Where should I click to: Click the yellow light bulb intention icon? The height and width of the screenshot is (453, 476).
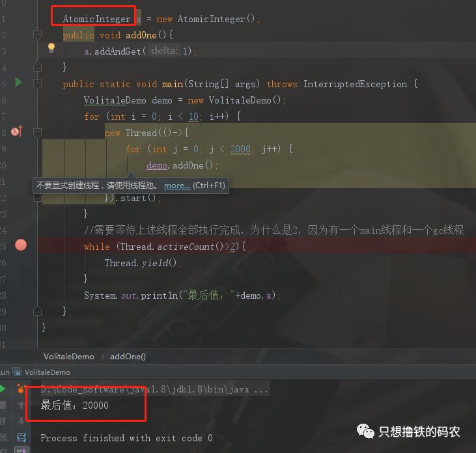tap(51, 48)
